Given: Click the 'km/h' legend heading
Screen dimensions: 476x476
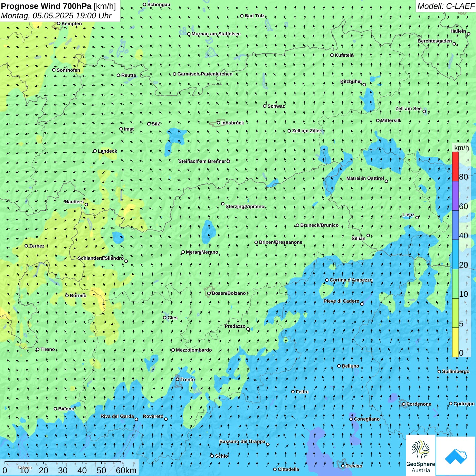Looking at the screenshot, I should point(461,148).
